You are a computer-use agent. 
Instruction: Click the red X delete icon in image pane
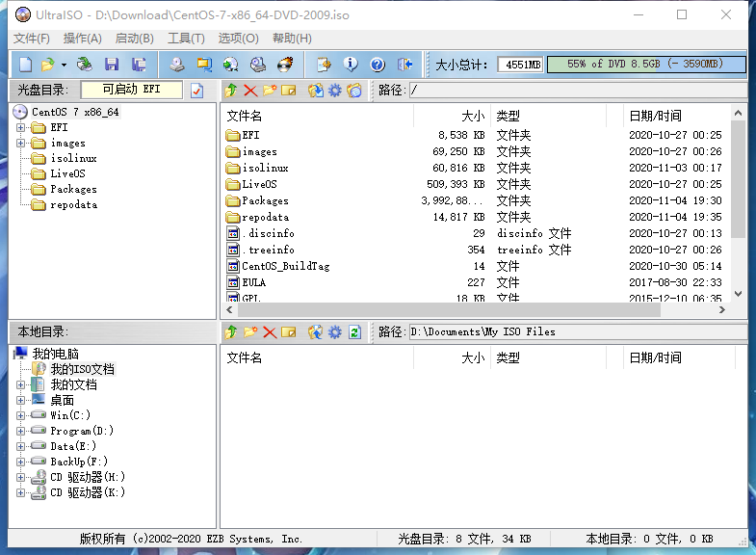(250, 91)
